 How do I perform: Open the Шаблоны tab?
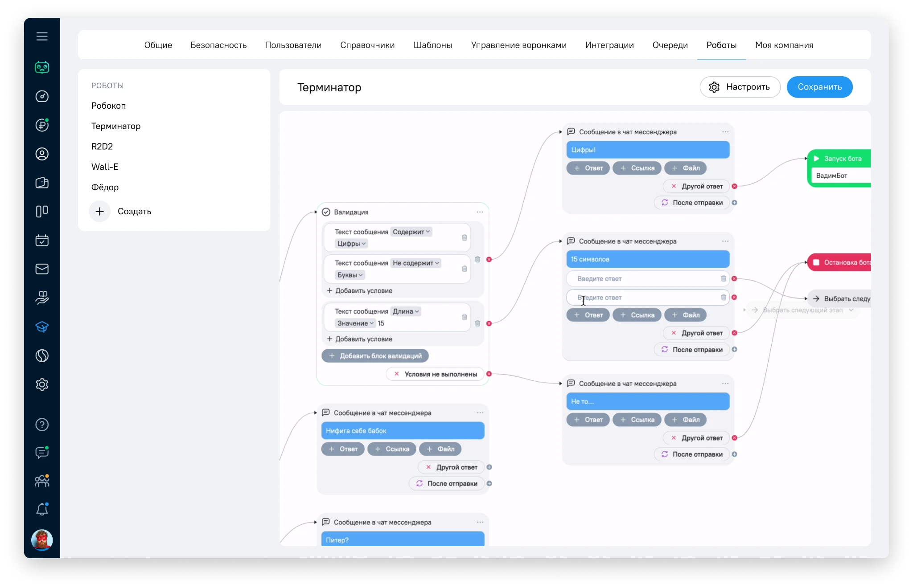432,45
